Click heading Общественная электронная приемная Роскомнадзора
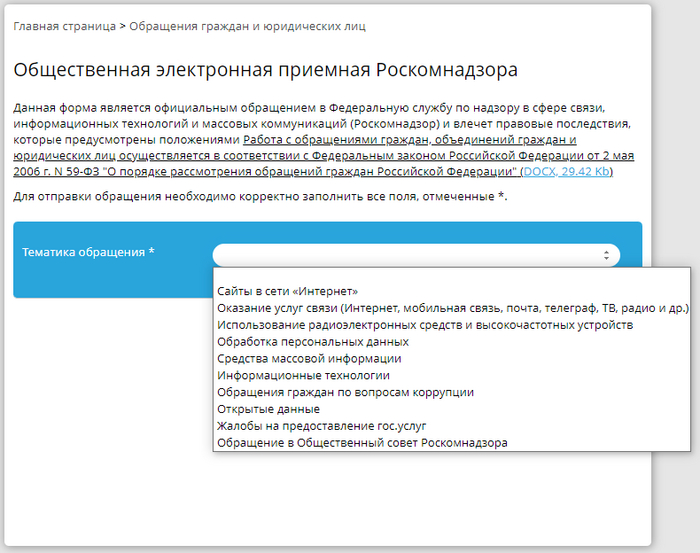700x553 pixels. point(266,70)
